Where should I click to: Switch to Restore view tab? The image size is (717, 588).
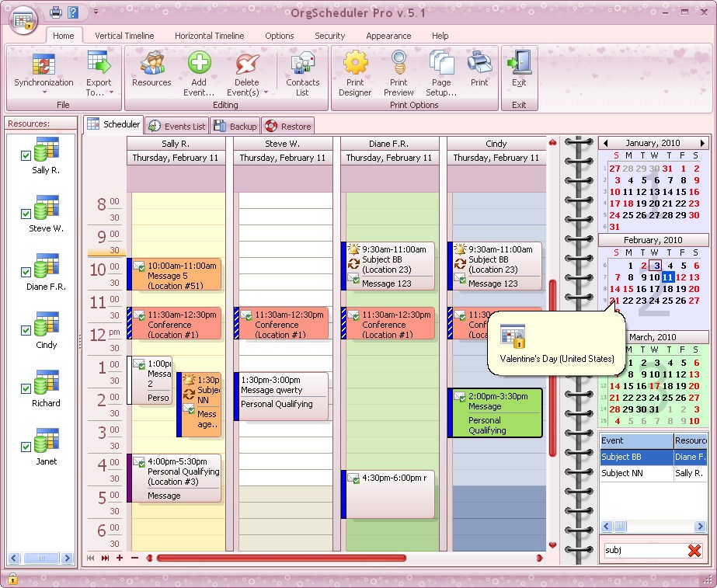coord(287,126)
